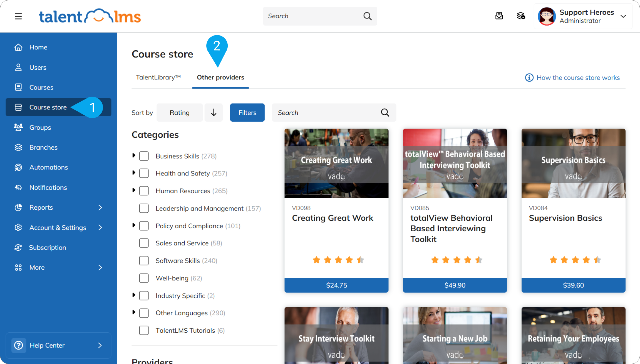Open the Filters panel
Screen dimensions: 640x364
click(x=247, y=112)
